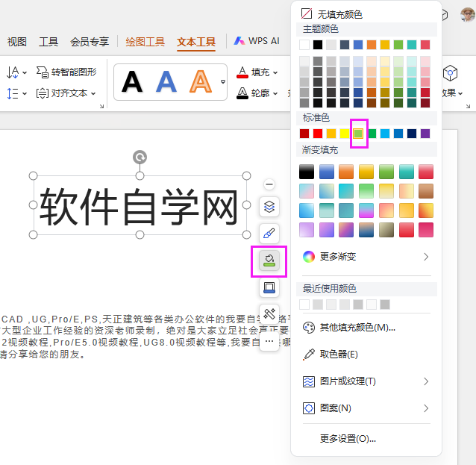
Task: Open the more options ellipsis button
Action: coord(269,341)
